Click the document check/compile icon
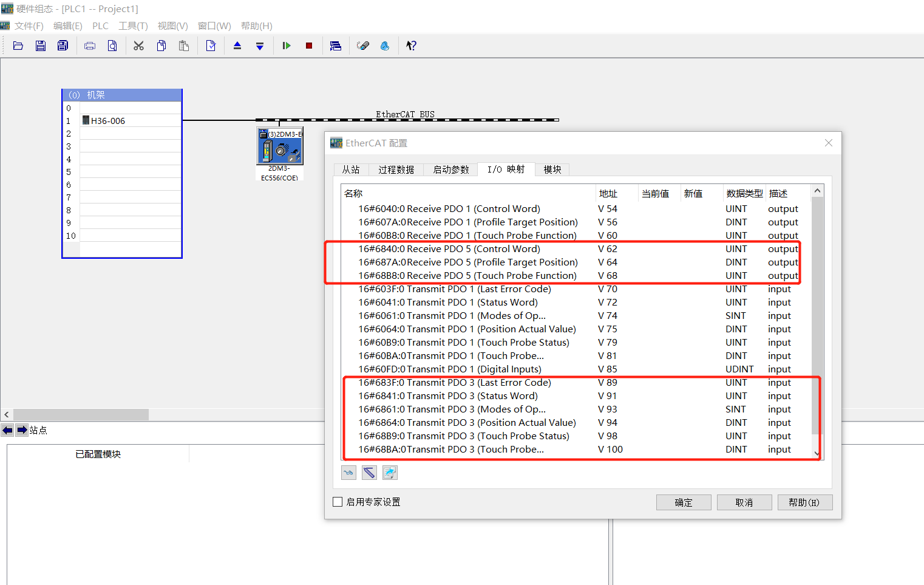 (x=211, y=46)
